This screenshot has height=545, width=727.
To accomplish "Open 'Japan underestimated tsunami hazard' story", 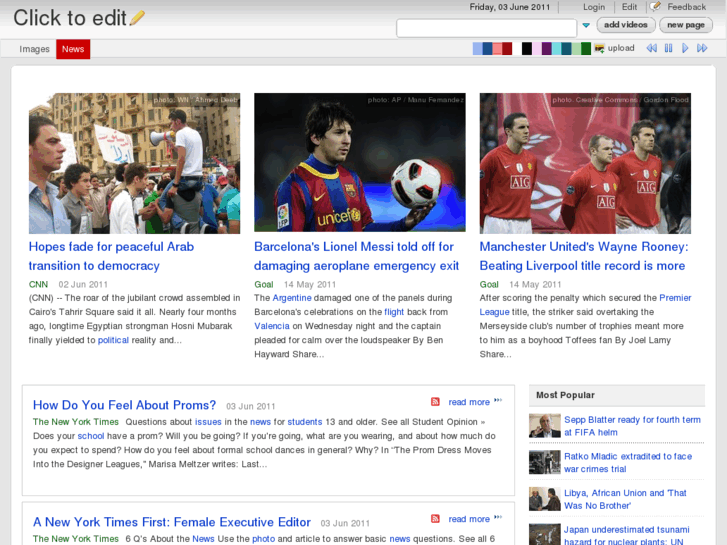I will 626,535.
